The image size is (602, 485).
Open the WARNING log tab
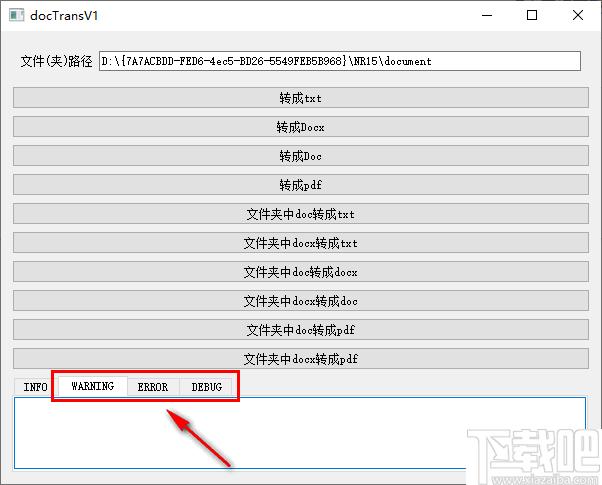pyautogui.click(x=93, y=386)
